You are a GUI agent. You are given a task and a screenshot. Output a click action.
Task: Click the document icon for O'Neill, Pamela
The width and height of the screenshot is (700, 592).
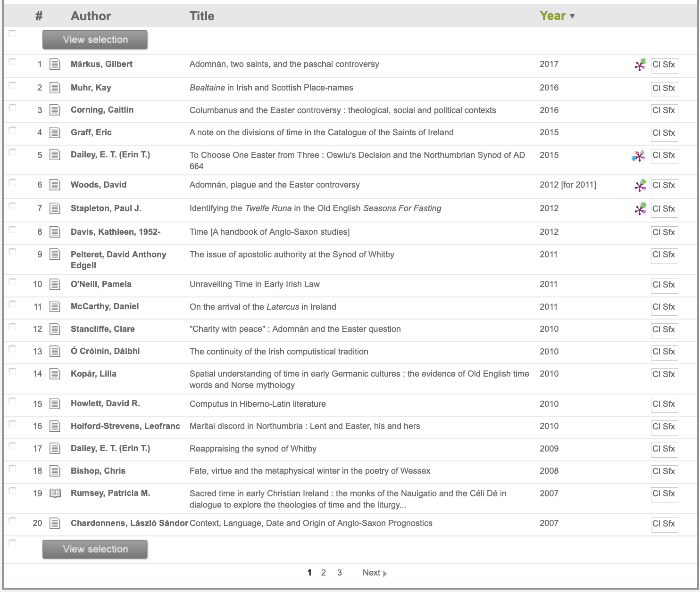[55, 285]
